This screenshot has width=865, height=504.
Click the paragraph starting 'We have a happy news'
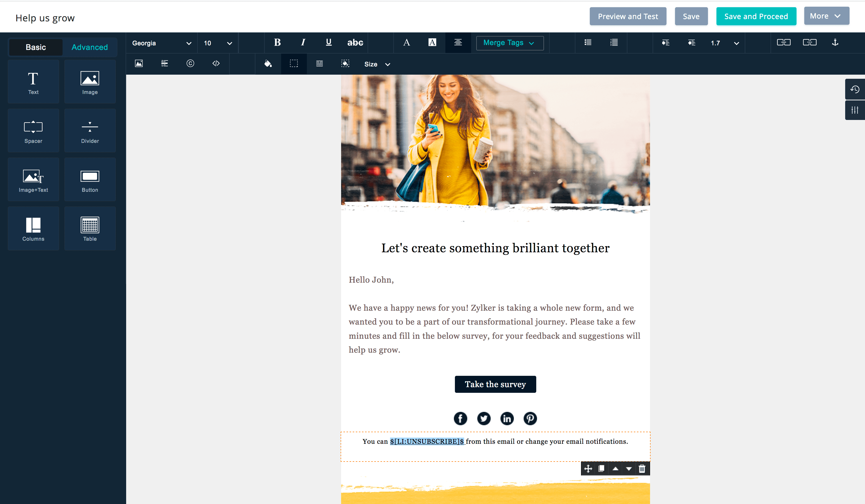[494, 328]
